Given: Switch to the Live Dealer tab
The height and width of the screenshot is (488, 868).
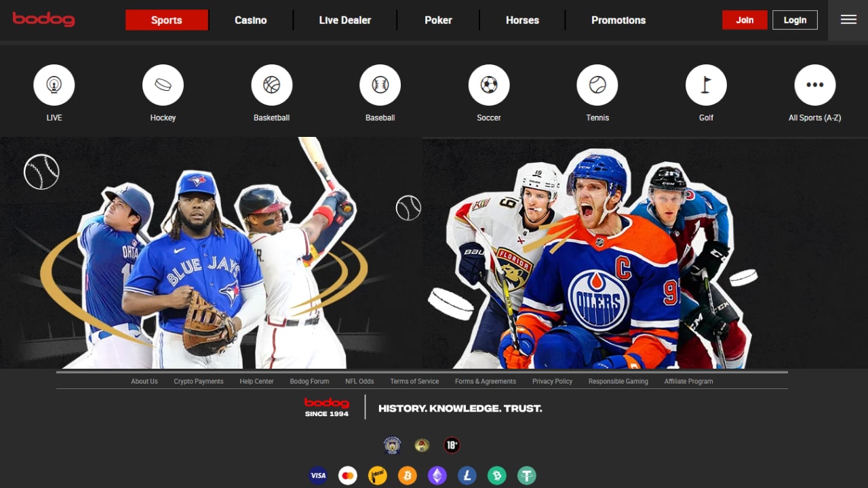Looking at the screenshot, I should [x=345, y=20].
